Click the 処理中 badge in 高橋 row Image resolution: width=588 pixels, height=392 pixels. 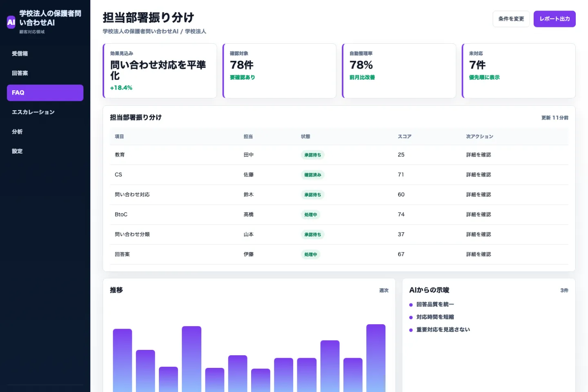point(310,214)
